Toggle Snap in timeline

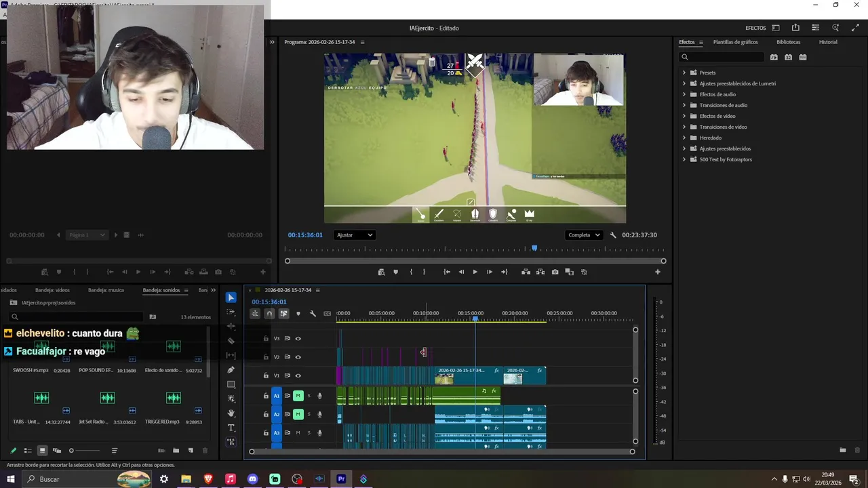click(269, 314)
